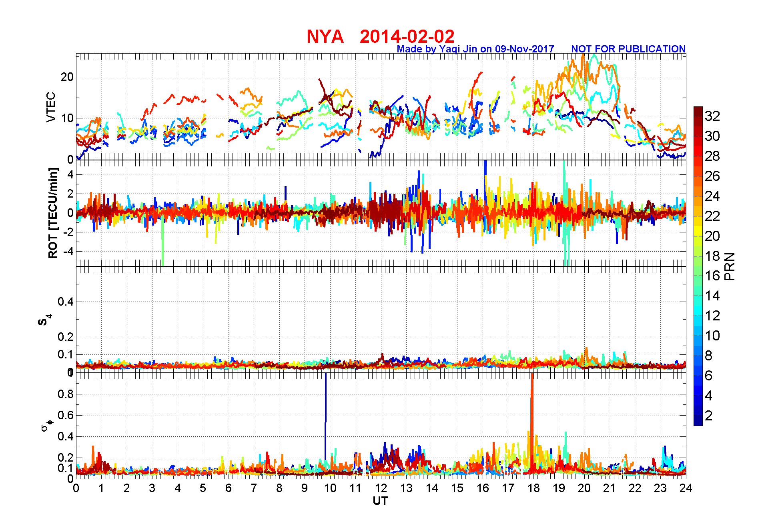Viewport: 762px width, 532px height.
Task: Click the "NOT FOR PUBLICATION" notice
Action: coord(628,49)
